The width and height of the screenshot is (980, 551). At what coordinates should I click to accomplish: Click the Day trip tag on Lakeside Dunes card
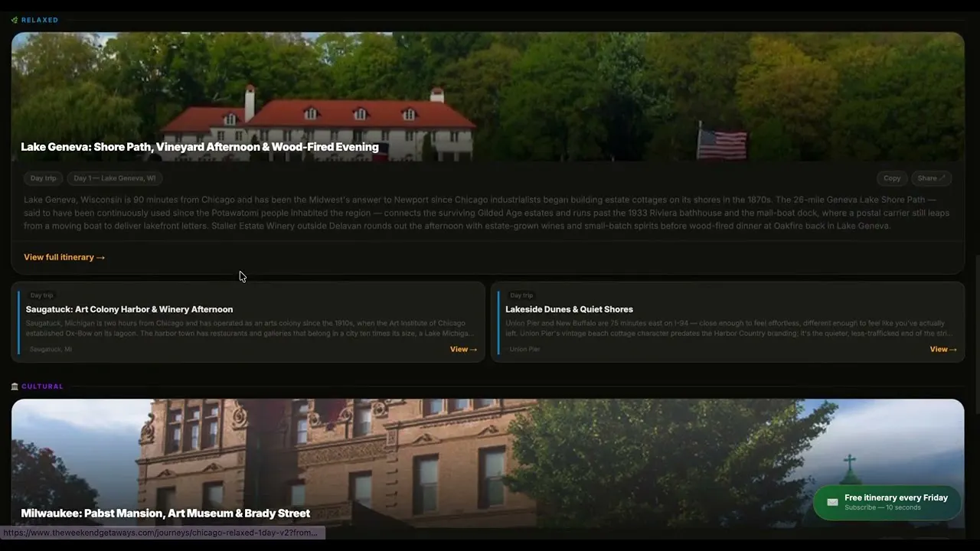coord(521,295)
